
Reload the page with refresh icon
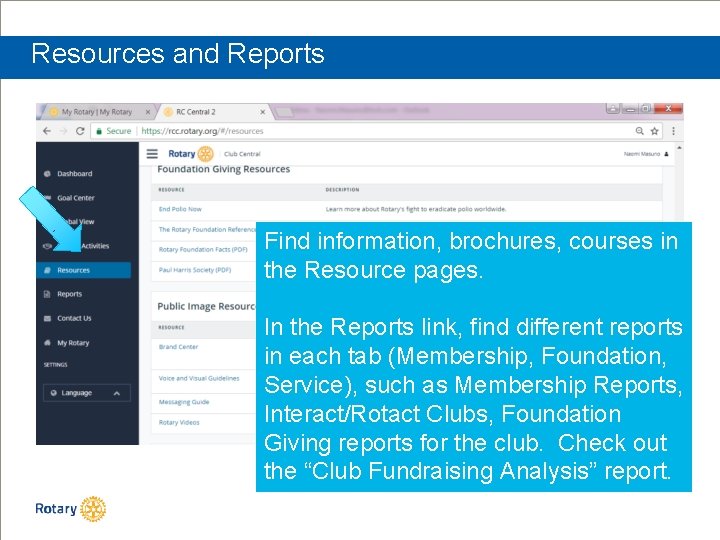point(80,131)
